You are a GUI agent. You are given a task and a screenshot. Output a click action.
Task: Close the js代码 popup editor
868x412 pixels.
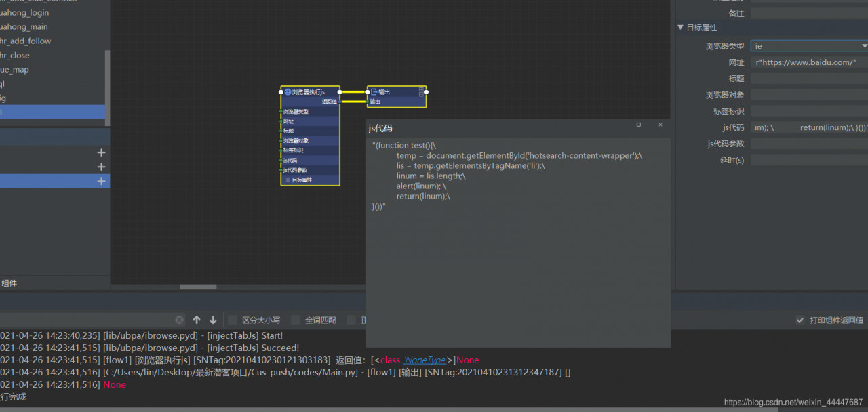point(660,125)
